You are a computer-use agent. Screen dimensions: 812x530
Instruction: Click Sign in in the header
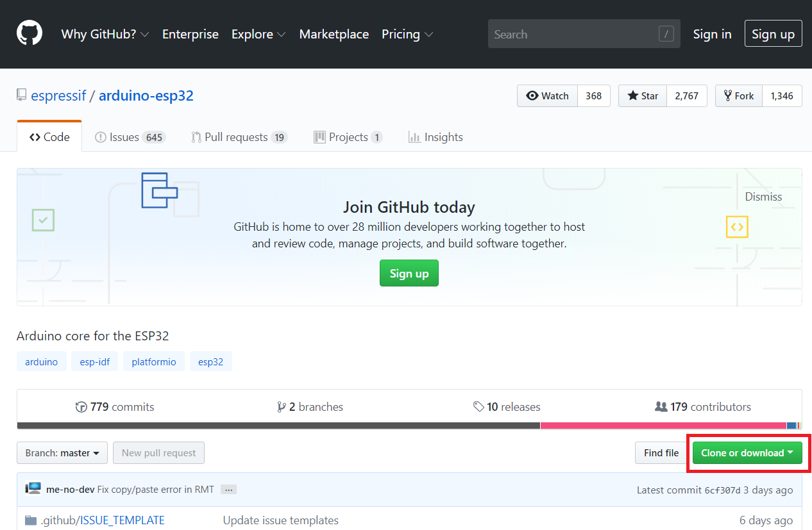coord(712,34)
